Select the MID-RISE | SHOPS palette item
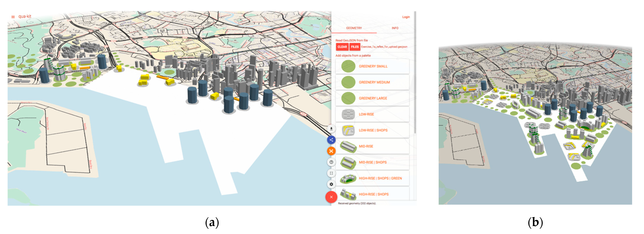The width and height of the screenshot is (644, 234). click(372, 162)
